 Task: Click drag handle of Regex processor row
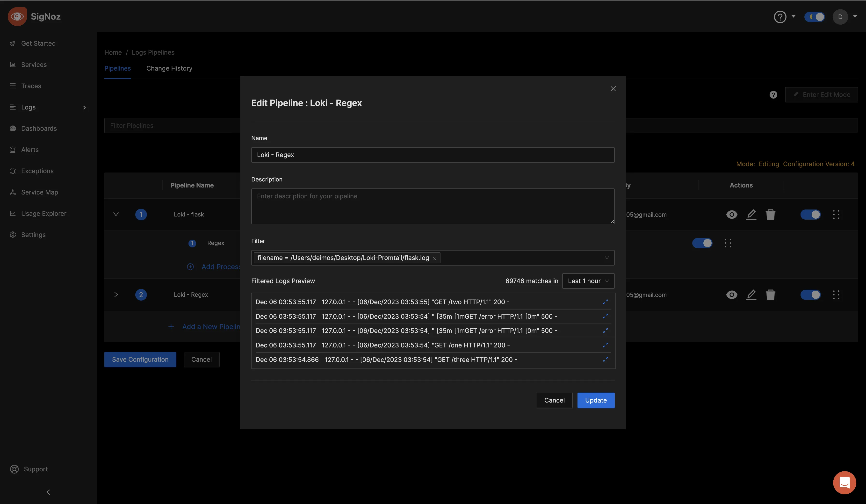pos(728,243)
